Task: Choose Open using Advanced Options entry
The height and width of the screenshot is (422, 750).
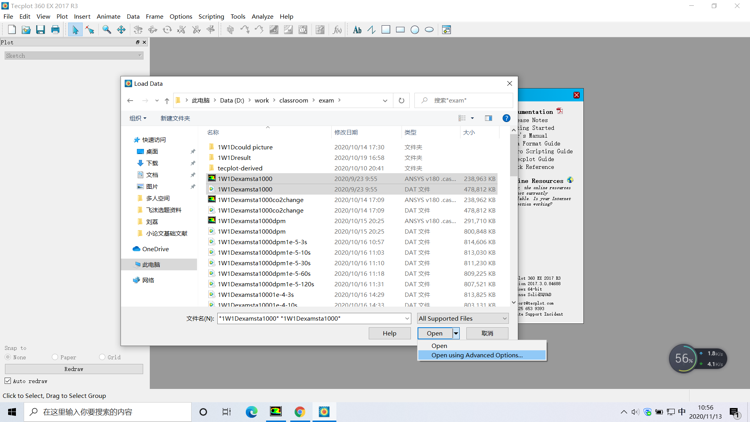Action: click(x=476, y=355)
